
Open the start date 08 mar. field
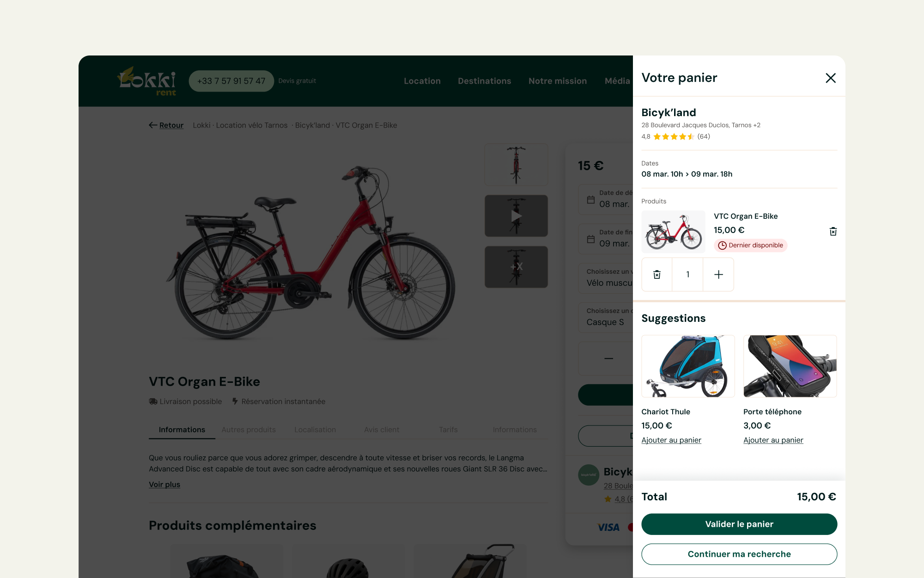[x=606, y=199]
